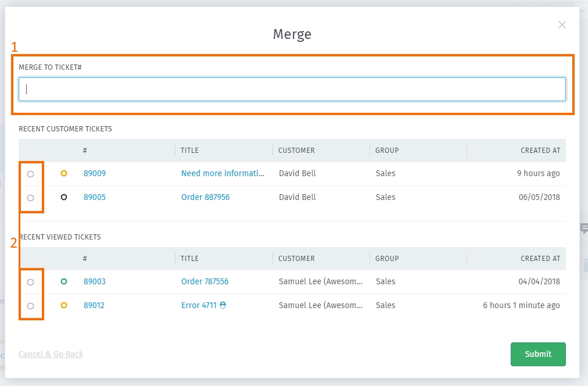Viewport: 588px width, 386px height.
Task: Open the 'Order 887956' ticket title
Action: click(x=205, y=197)
